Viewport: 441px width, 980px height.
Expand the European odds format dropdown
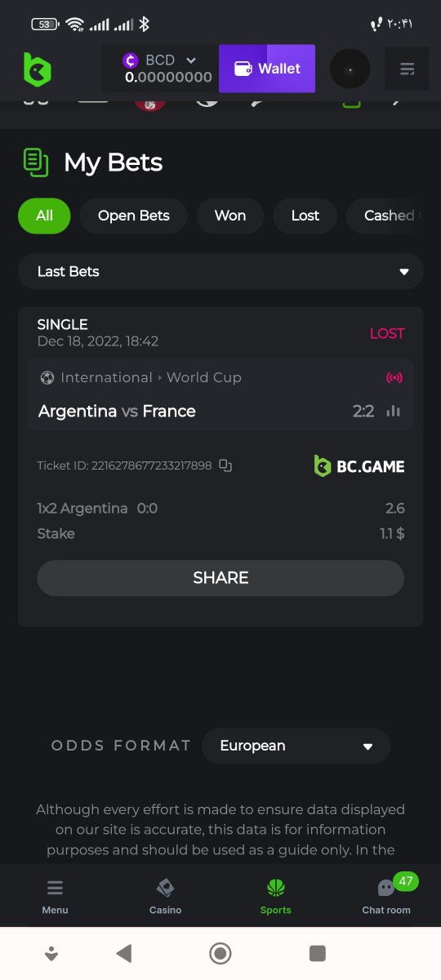point(296,746)
